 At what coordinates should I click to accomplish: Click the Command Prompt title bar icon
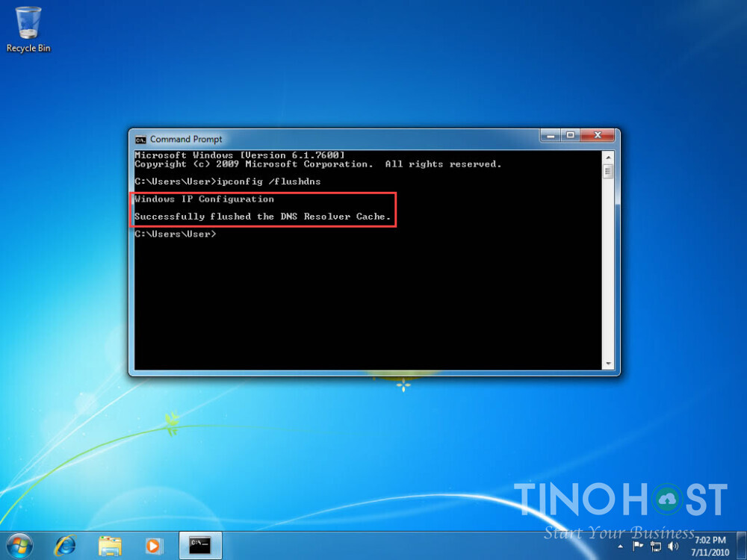[x=140, y=140]
